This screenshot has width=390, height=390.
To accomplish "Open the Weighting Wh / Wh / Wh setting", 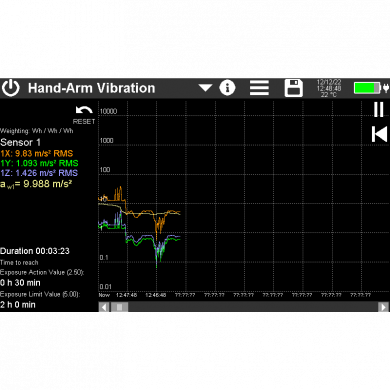I will pyautogui.click(x=37, y=131).
